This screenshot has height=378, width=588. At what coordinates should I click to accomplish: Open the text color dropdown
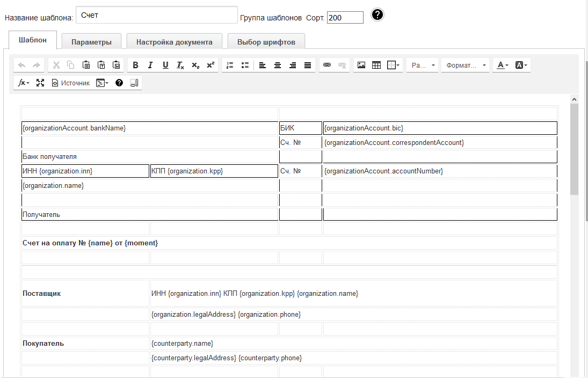[503, 65]
